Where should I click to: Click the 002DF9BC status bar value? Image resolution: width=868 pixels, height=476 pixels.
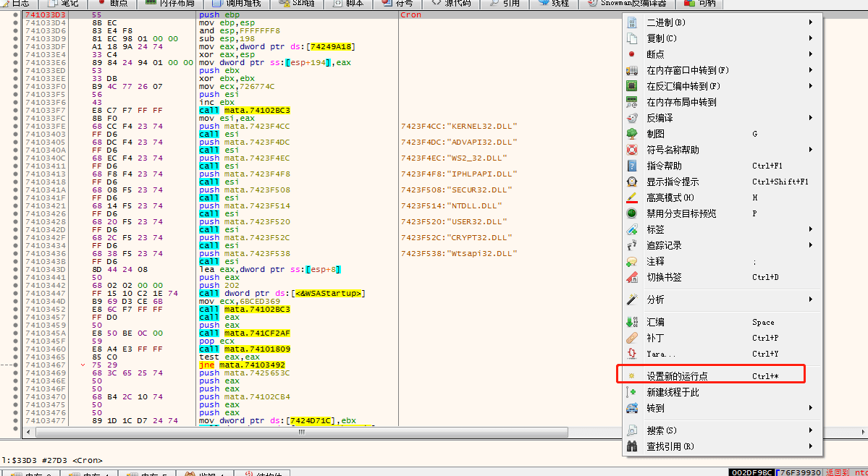coord(751,472)
